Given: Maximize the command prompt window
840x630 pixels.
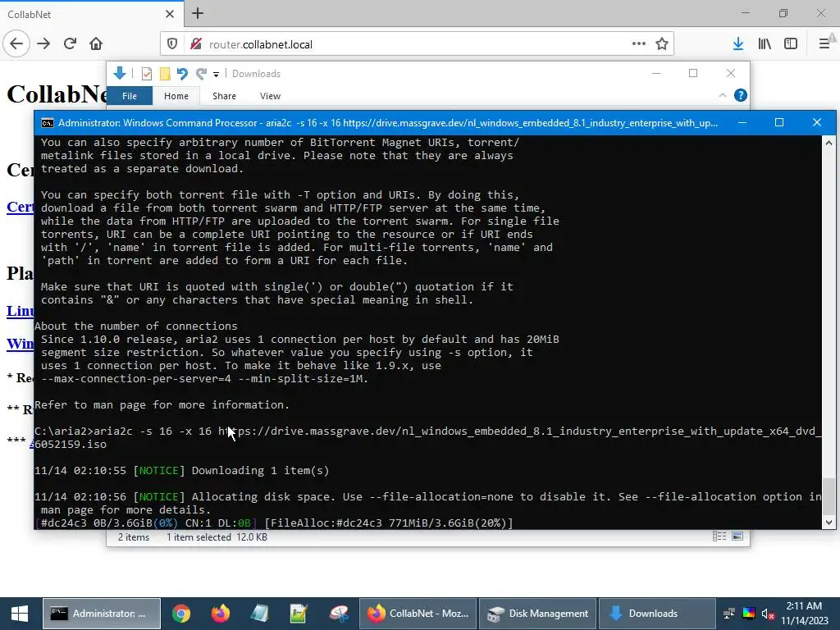Looking at the screenshot, I should coord(779,123).
